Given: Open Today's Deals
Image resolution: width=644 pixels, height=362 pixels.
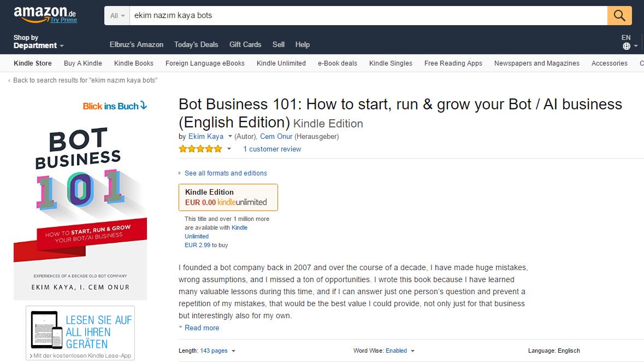Looking at the screenshot, I should [x=196, y=44].
